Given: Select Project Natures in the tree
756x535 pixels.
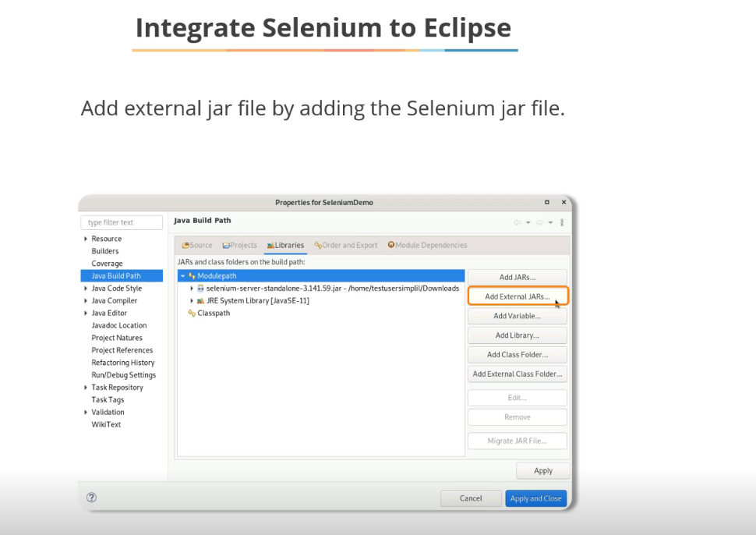Looking at the screenshot, I should point(117,338).
